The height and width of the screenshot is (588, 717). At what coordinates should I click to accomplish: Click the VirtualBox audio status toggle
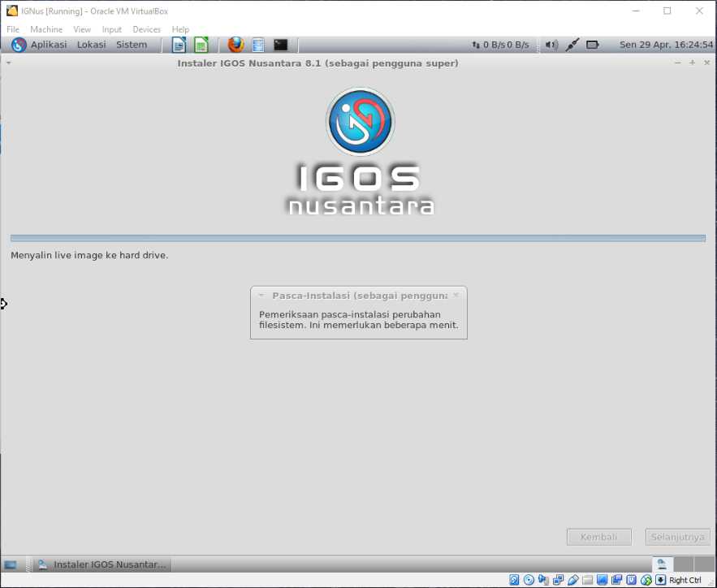[542, 579]
